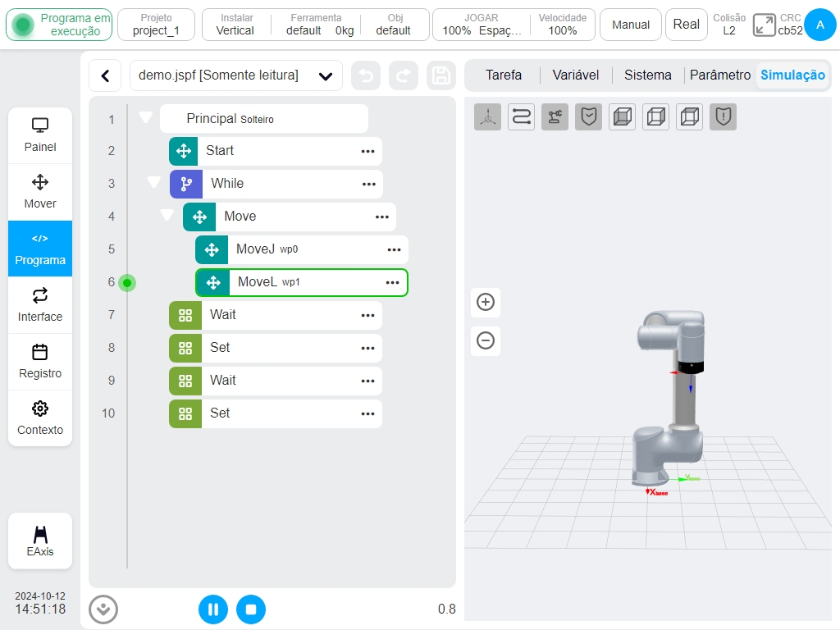
Task: Pause the running program
Action: (213, 609)
